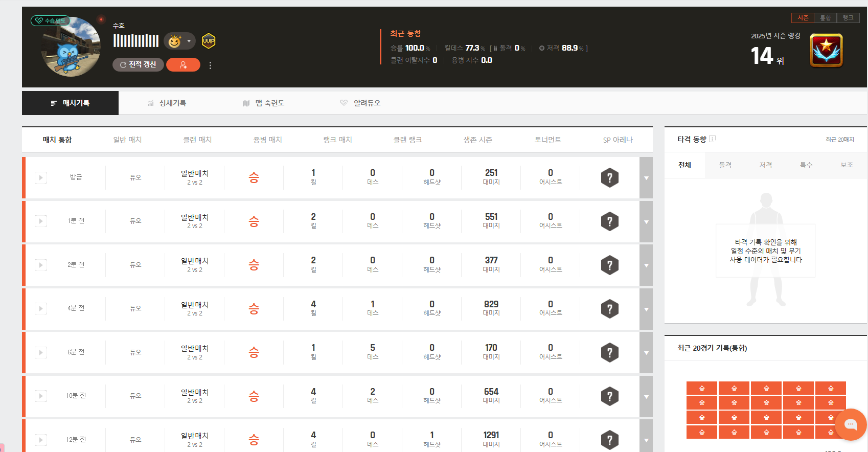This screenshot has width=868, height=452.
Task: Switch ranking toggle to 랭크
Action: (x=848, y=18)
